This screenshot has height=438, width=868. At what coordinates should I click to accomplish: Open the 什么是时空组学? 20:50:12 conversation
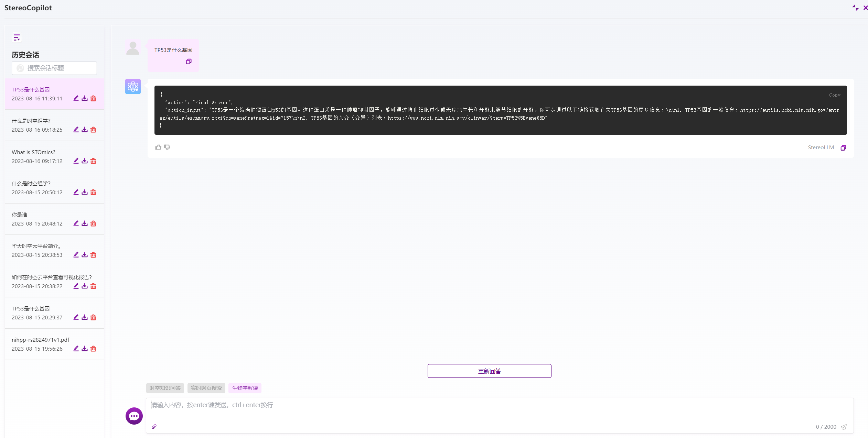tap(54, 188)
